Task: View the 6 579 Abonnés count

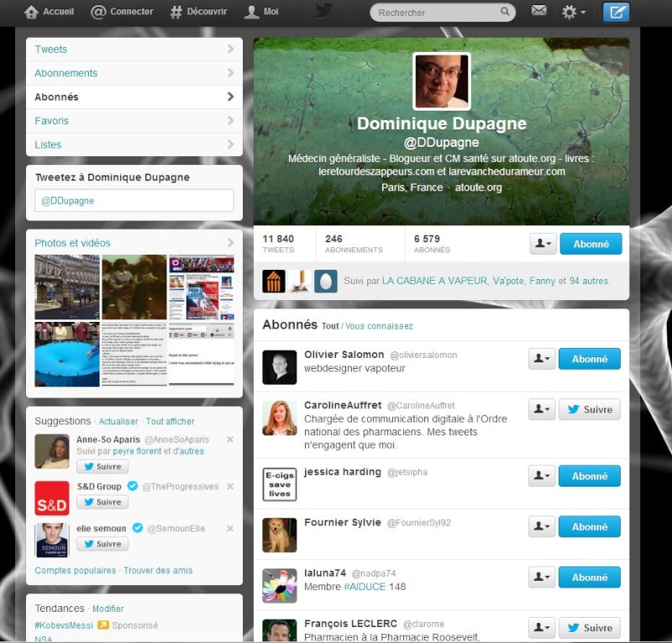Action: 432,243
